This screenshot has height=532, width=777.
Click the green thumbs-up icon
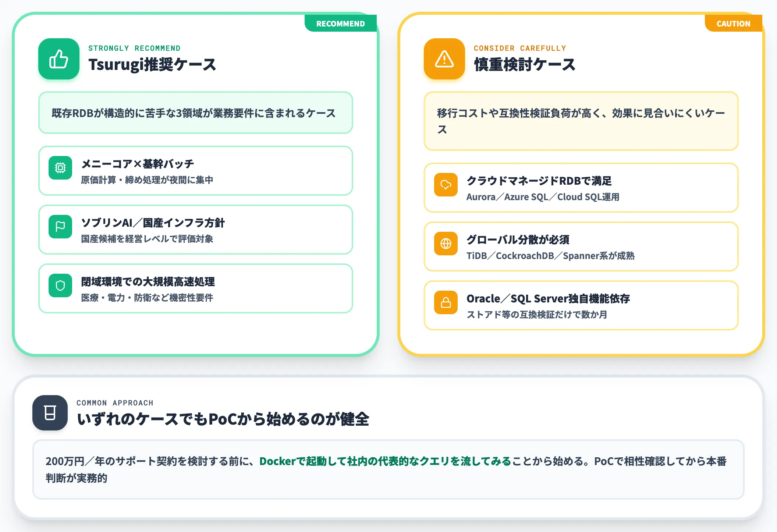click(x=59, y=59)
